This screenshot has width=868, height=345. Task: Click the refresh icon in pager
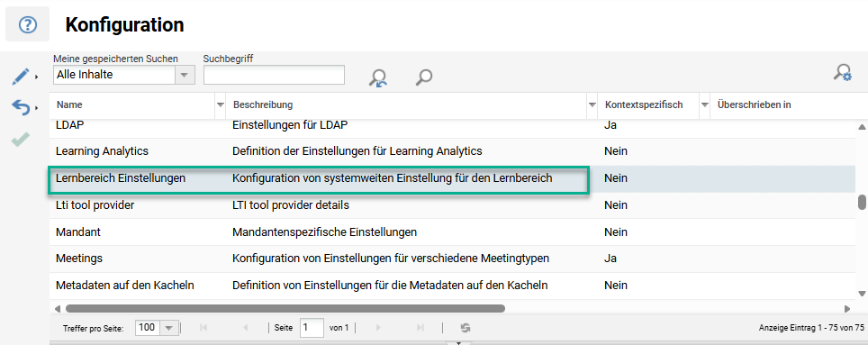(466, 328)
